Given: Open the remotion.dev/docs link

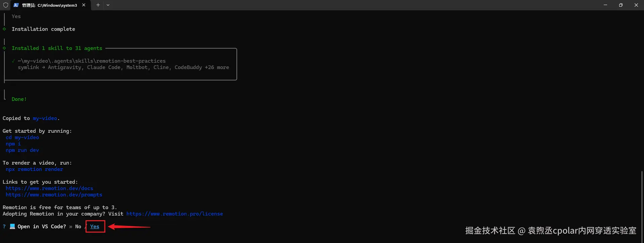Looking at the screenshot, I should coord(49,188).
